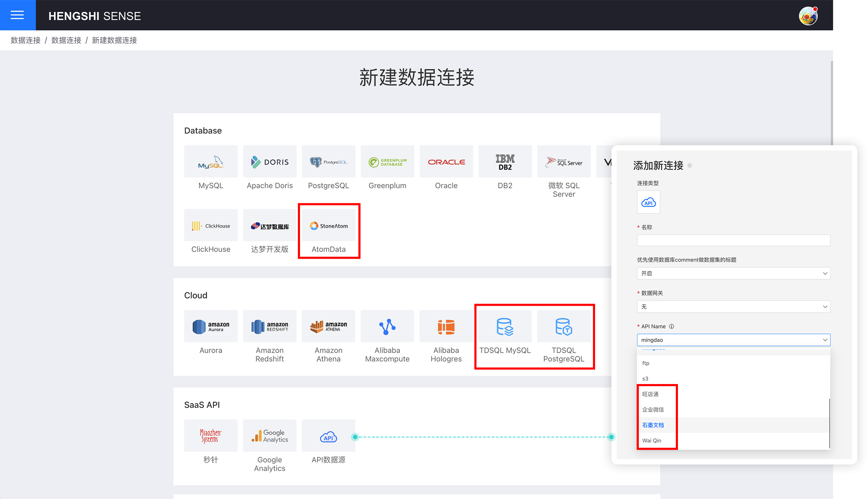
Task: Navigate to 数据连接 breadcrumb link
Action: pos(26,40)
